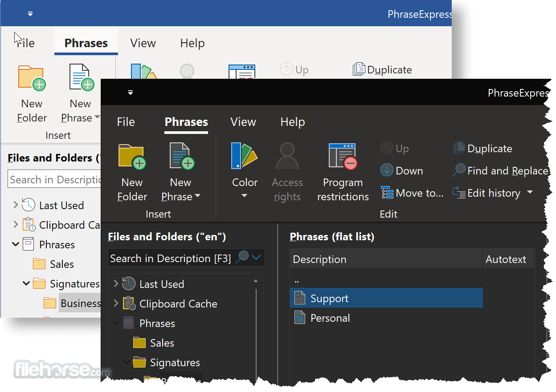Open quick access dropdown in light title bar
Viewport: 556px width, 392px height.
[x=30, y=14]
